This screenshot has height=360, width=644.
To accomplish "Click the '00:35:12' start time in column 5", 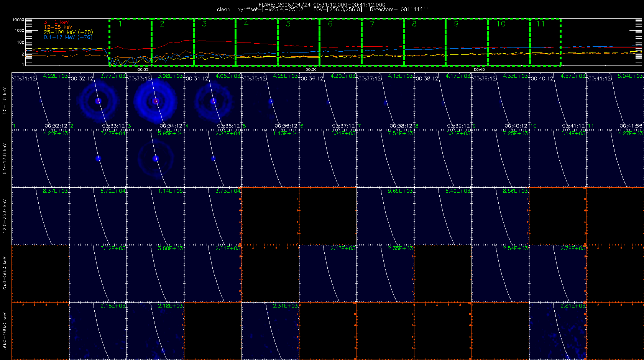I will tap(255, 79).
